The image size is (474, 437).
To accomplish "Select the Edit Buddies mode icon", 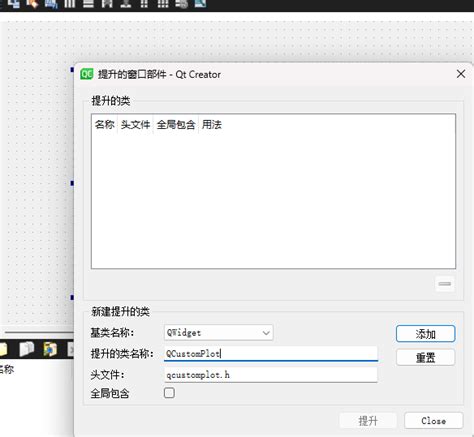I will [x=32, y=4].
